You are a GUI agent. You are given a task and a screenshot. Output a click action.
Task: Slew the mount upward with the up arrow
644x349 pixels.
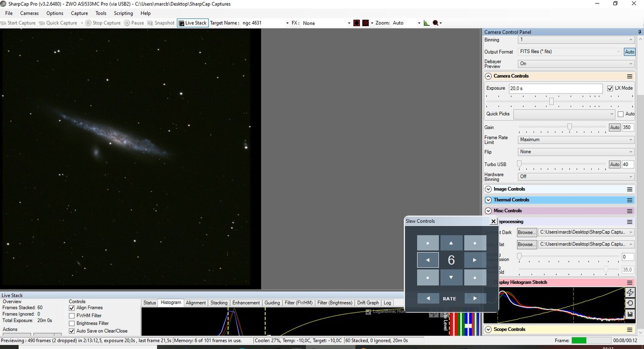tap(451, 243)
